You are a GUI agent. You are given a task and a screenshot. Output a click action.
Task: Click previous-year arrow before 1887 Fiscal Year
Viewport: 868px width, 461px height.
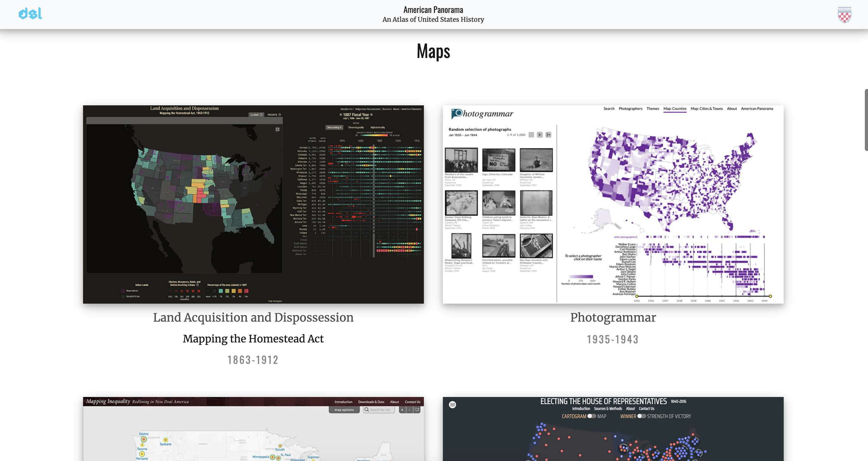pyautogui.click(x=341, y=114)
